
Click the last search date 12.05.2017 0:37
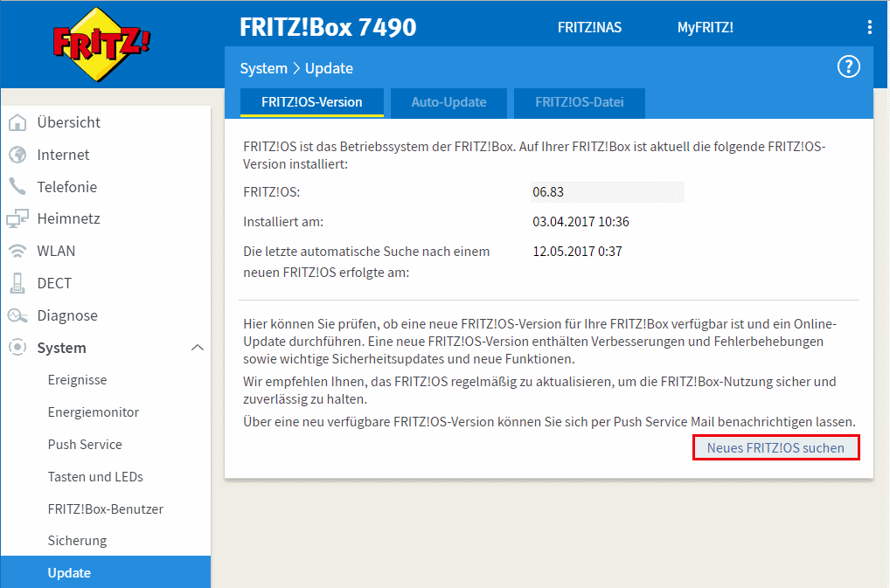click(577, 252)
